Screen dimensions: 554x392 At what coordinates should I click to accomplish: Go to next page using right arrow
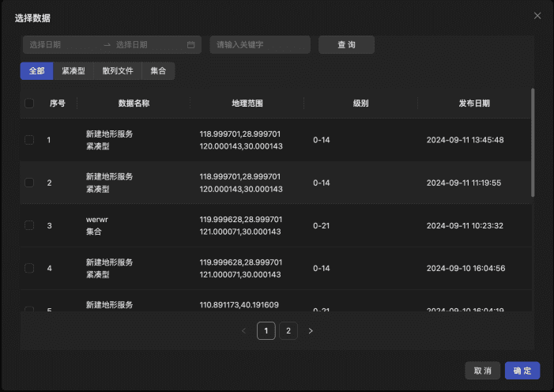311,331
